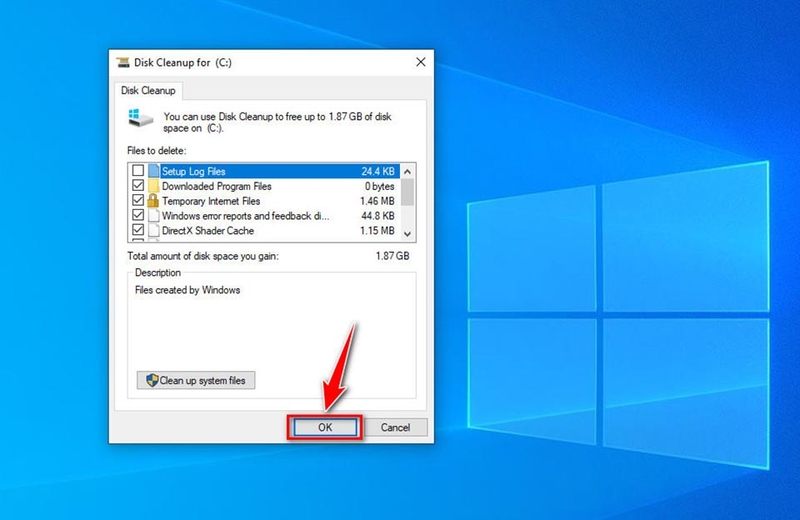The image size is (800, 520).
Task: Select the Downloaded Program Files label
Action: click(216, 186)
